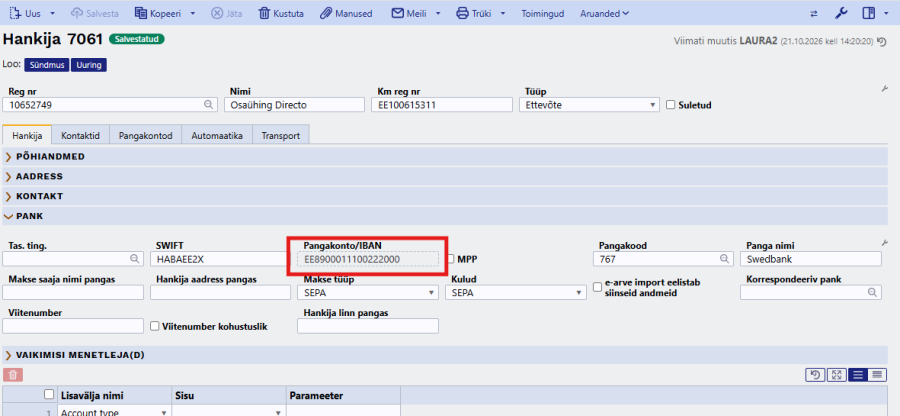Create an Uuring inquiry
The image size is (900, 416).
(88, 65)
